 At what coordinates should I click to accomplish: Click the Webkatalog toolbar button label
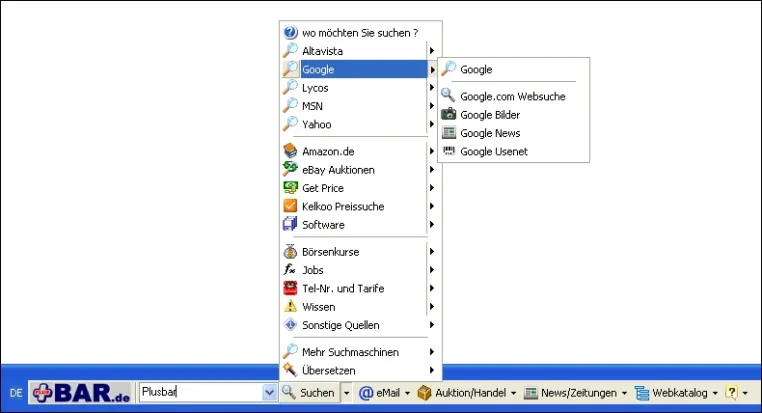tap(679, 393)
